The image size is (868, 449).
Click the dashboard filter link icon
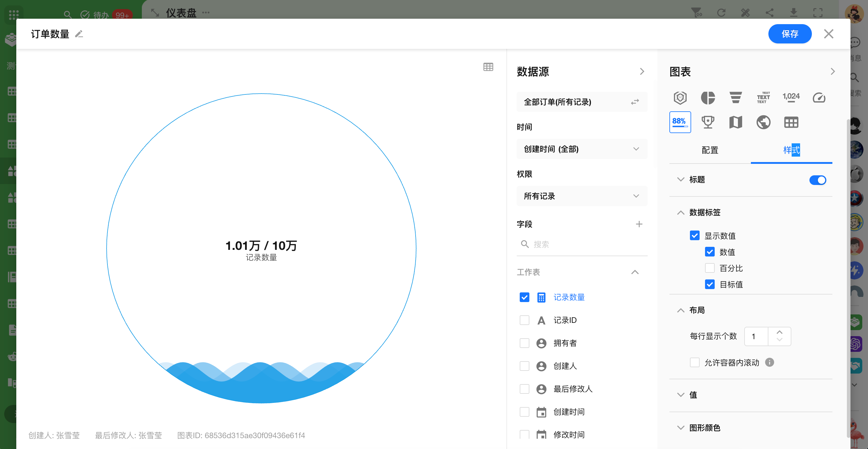click(x=697, y=13)
